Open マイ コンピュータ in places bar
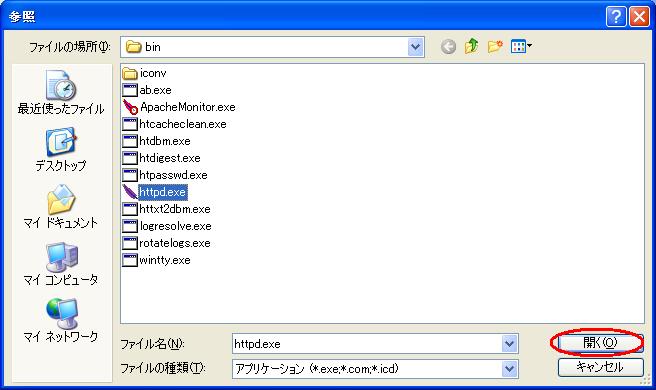The image size is (656, 390). (x=61, y=264)
